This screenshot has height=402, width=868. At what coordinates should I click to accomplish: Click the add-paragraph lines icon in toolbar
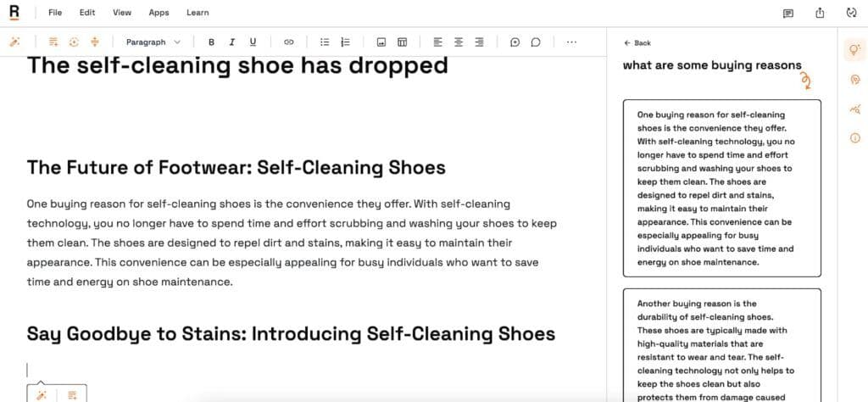53,42
